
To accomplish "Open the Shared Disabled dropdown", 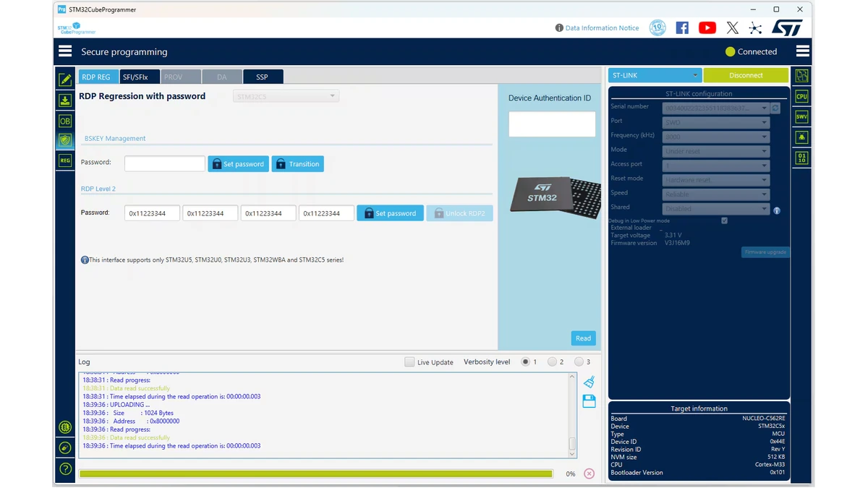I will point(715,209).
